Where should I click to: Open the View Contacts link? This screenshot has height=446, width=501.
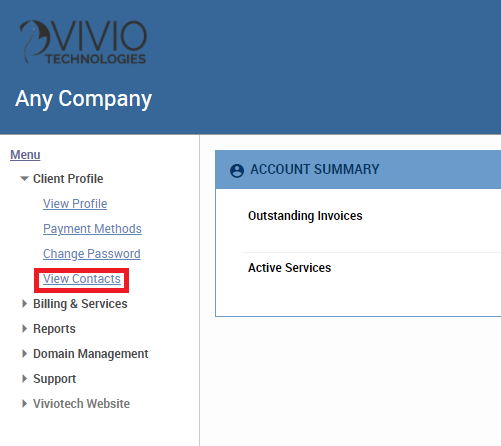[x=82, y=279]
